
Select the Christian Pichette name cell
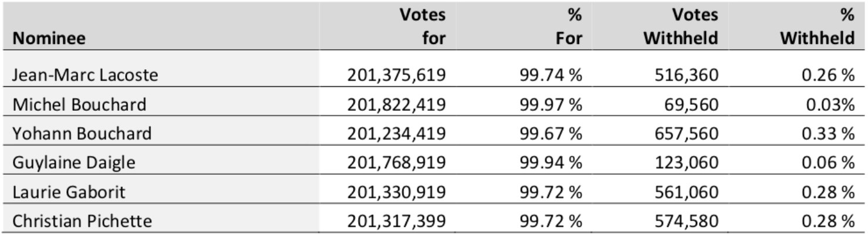tap(82, 221)
